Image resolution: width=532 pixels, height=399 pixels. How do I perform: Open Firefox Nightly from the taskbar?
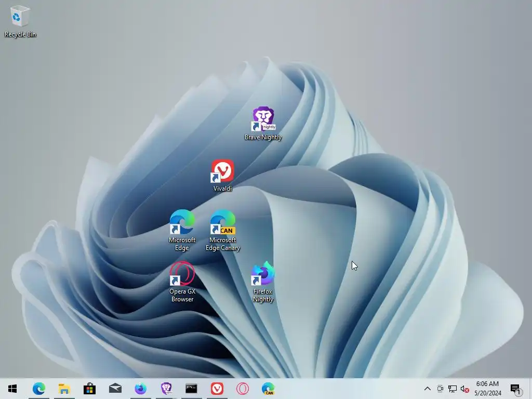pyautogui.click(x=140, y=389)
